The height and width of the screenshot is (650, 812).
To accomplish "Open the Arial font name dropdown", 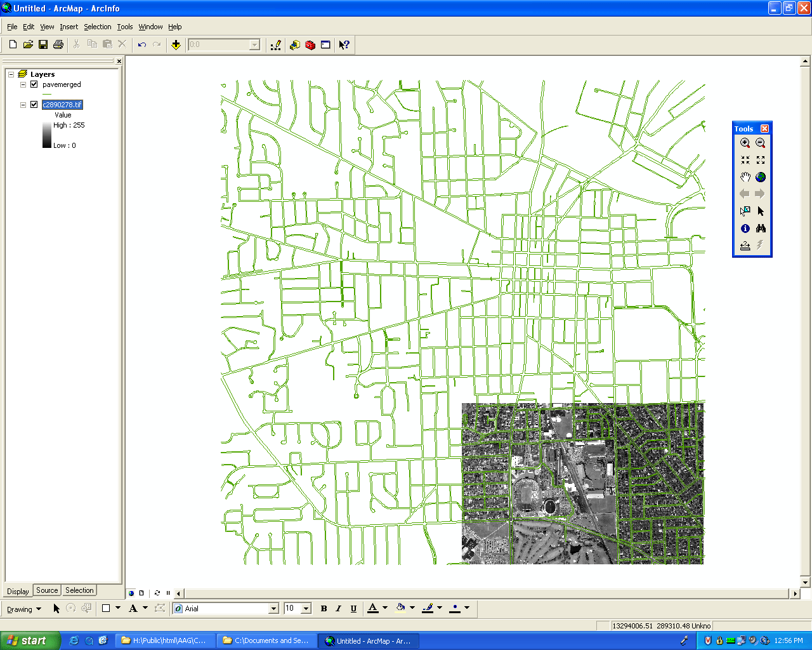I will [273, 608].
